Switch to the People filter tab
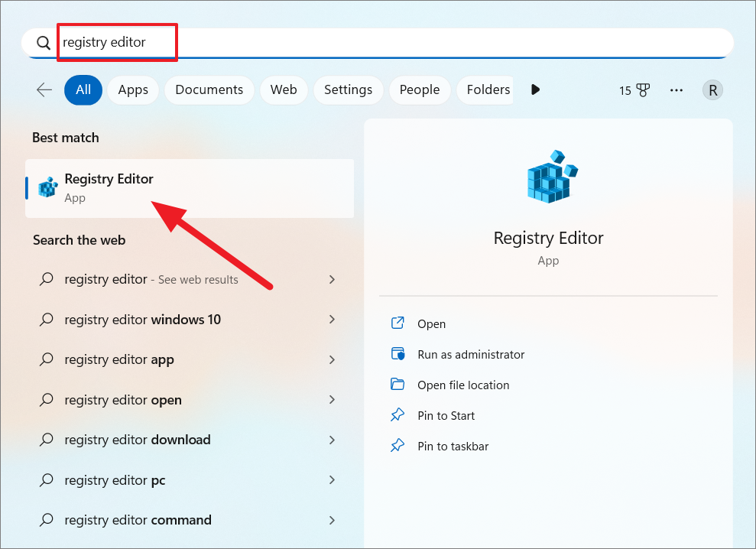756x549 pixels. tap(420, 89)
